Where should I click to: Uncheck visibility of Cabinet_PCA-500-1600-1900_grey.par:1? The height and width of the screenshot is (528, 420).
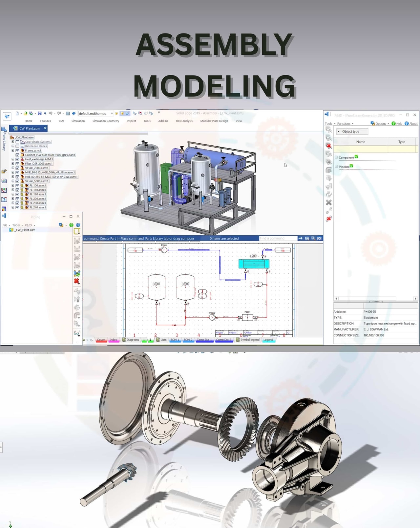coord(17,155)
